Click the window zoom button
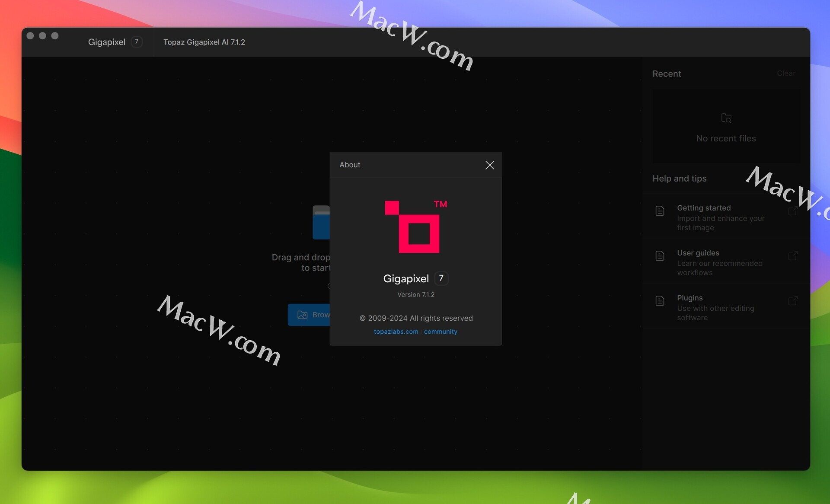830x504 pixels. (x=55, y=36)
